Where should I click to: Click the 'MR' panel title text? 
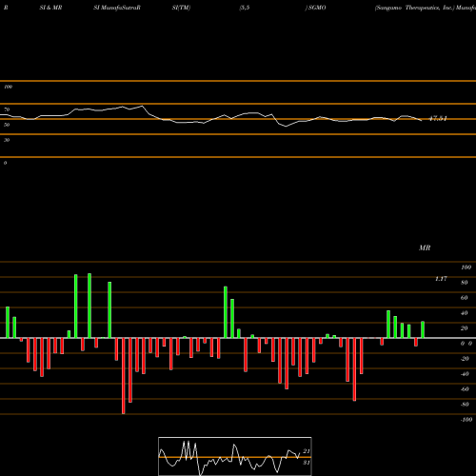click(x=425, y=248)
